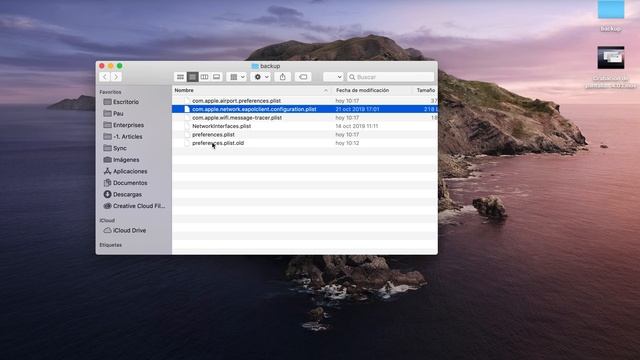Switch to list view
Image resolution: width=640 pixels, height=360 pixels.
[x=192, y=77]
